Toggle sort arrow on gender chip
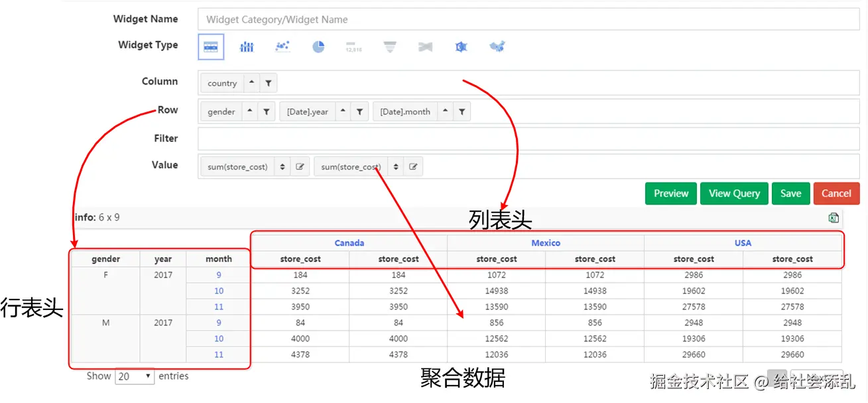The width and height of the screenshot is (868, 403). click(250, 112)
